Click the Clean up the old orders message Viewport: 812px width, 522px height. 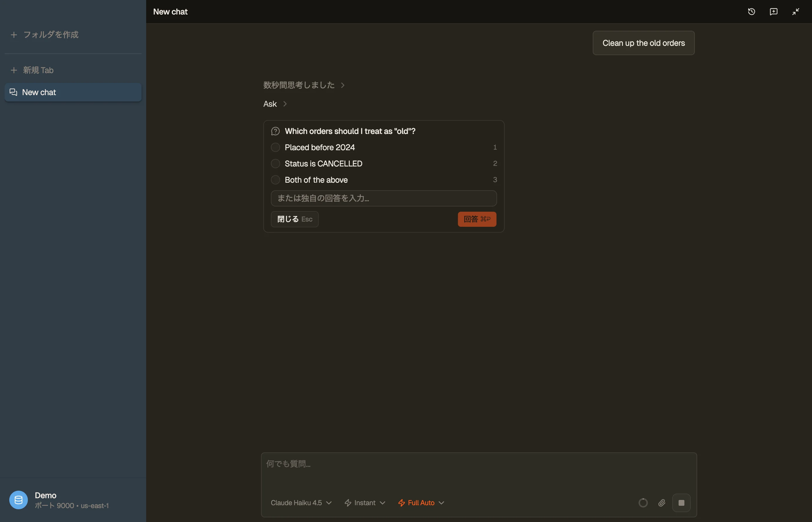tap(643, 43)
